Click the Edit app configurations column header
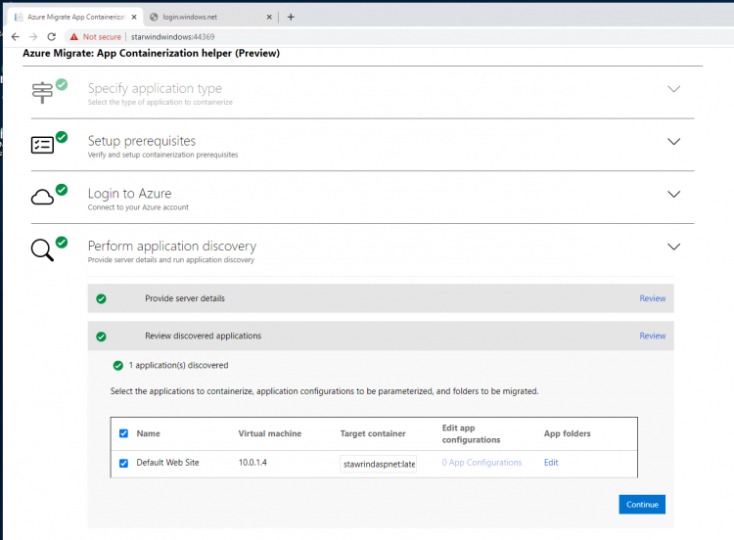This screenshot has width=734, height=540. [471, 434]
